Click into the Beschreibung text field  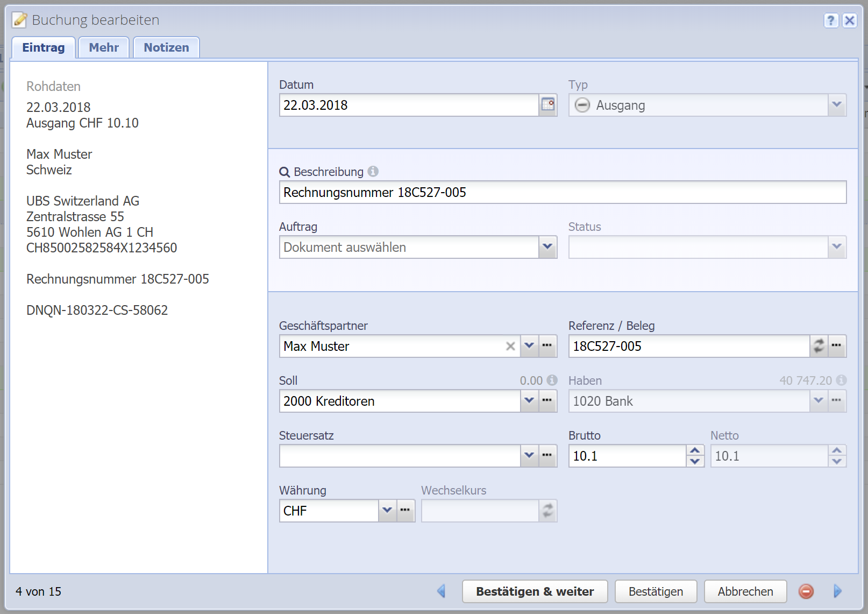pos(562,192)
